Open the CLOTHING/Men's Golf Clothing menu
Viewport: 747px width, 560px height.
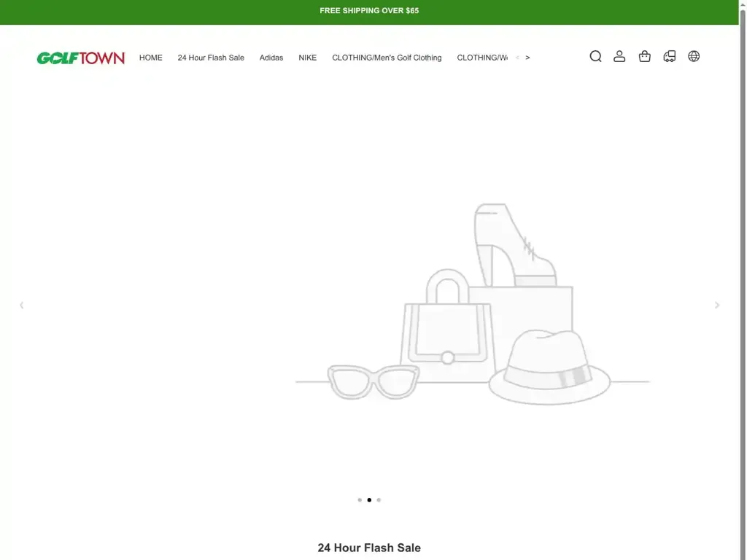pyautogui.click(x=387, y=57)
